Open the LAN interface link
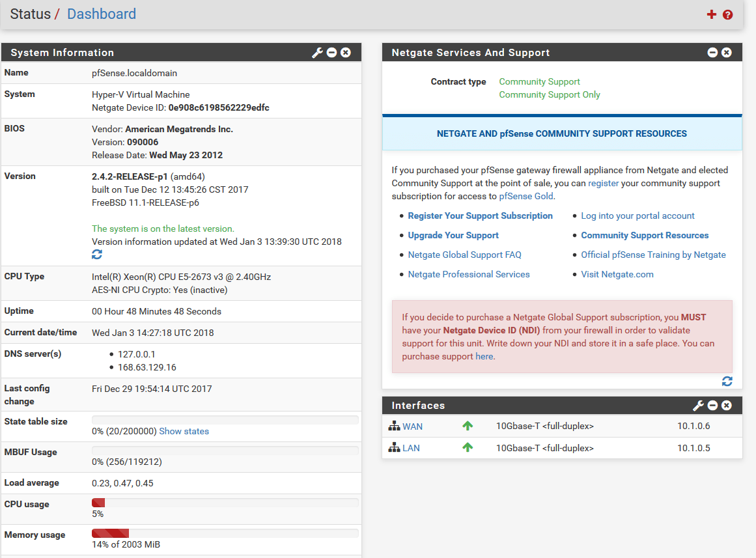The width and height of the screenshot is (756, 558). pyautogui.click(x=412, y=448)
